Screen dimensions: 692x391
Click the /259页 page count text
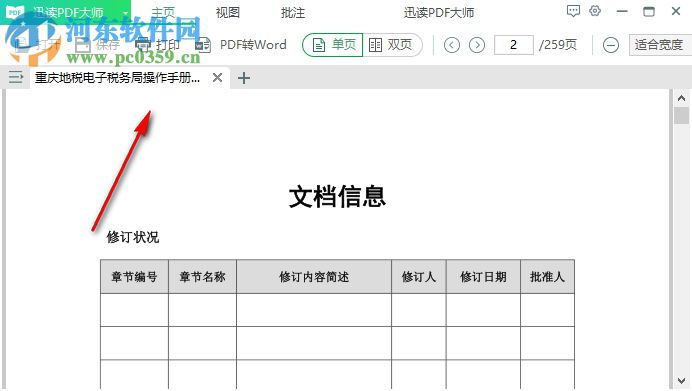point(558,45)
